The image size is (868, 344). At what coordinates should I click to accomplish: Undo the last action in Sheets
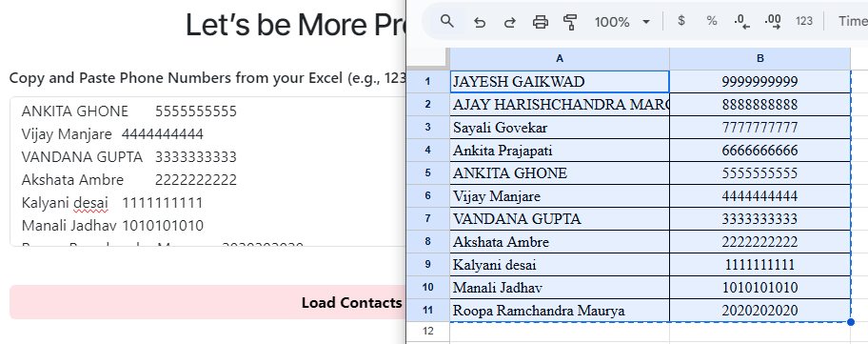coord(480,22)
